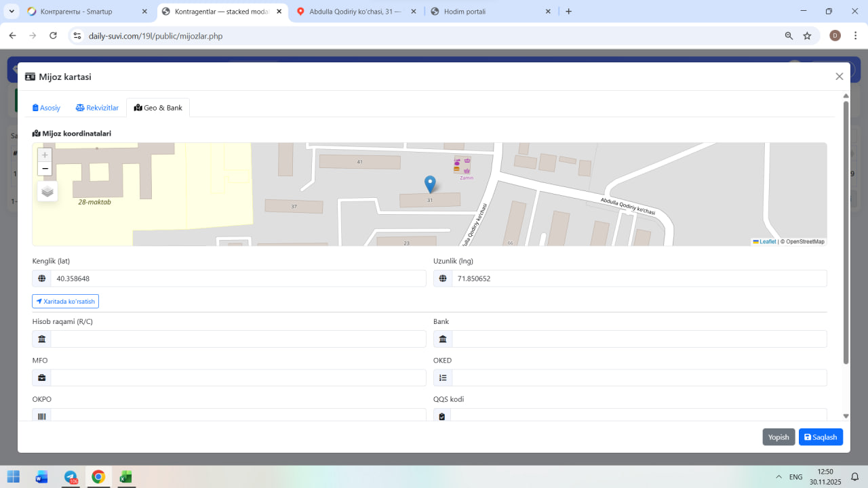Viewport: 868px width, 488px height.
Task: Open the Rekvizitlar tab
Action: coord(97,108)
